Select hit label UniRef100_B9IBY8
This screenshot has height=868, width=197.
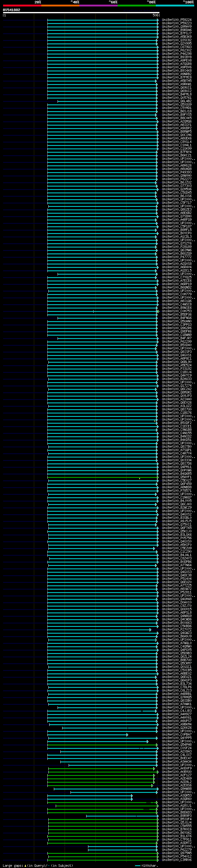click(x=177, y=57)
